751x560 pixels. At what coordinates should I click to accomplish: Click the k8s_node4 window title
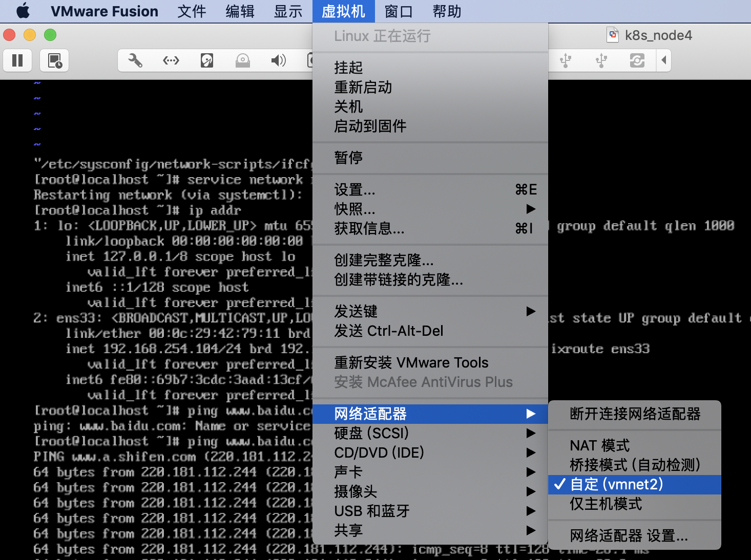(x=658, y=35)
